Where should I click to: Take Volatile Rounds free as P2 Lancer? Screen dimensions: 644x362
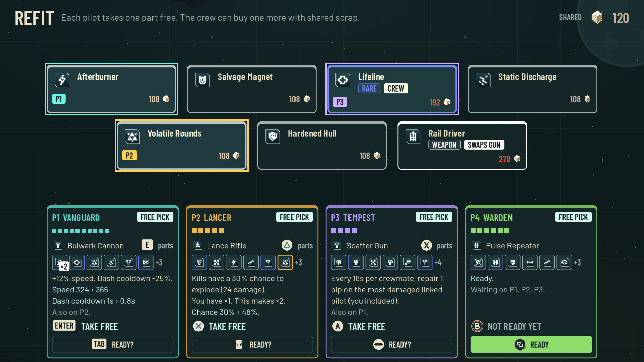pyautogui.click(x=219, y=326)
